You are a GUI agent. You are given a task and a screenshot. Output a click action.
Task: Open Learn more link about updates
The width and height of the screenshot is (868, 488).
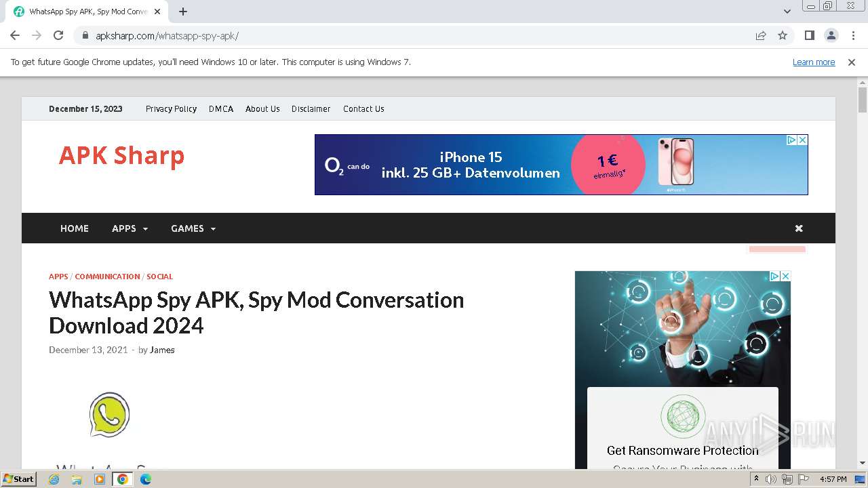[x=814, y=62]
